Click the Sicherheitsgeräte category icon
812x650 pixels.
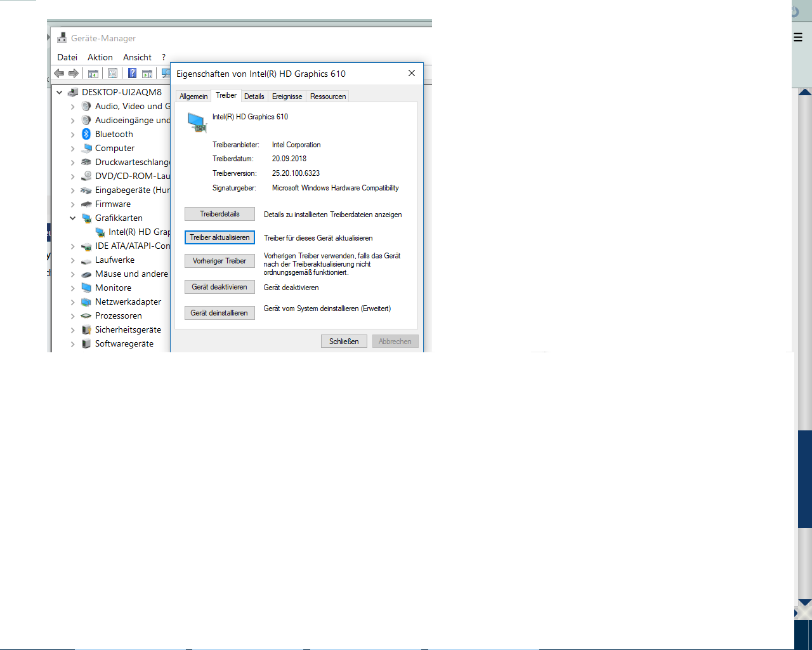(87, 329)
